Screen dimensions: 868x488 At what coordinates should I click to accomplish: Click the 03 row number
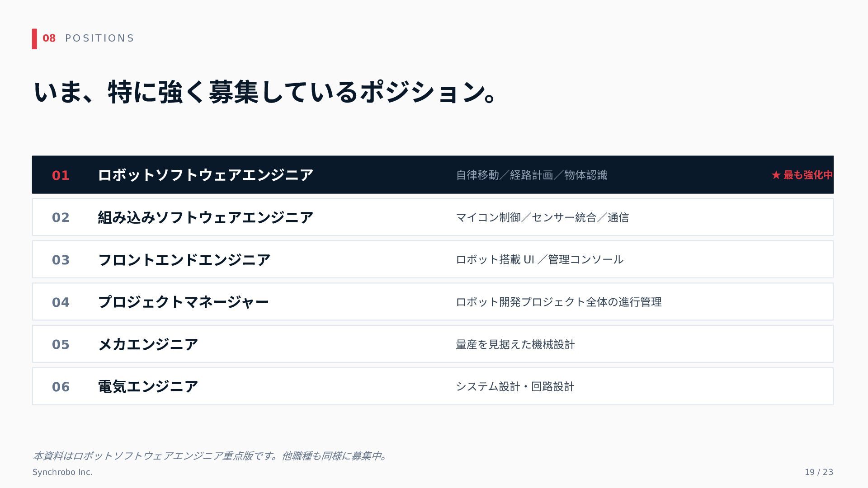click(61, 260)
